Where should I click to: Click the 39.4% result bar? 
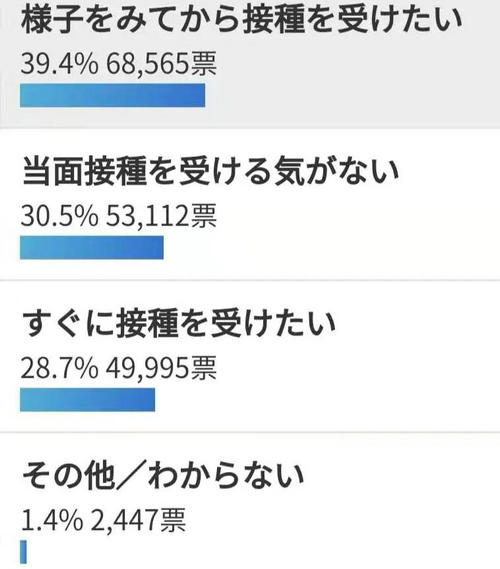[x=112, y=95]
